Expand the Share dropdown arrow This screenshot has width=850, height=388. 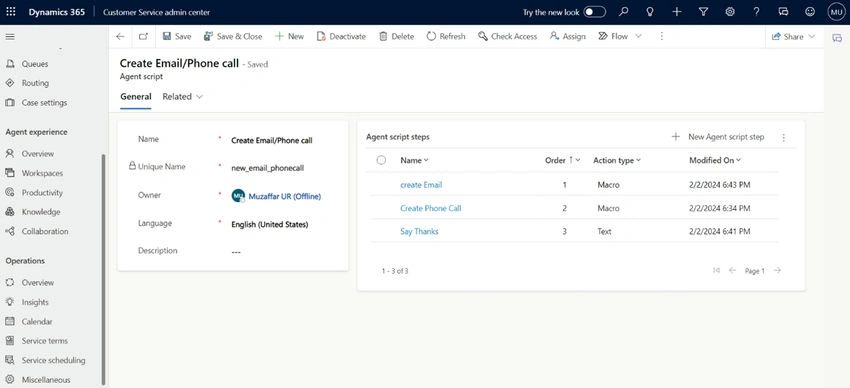[812, 36]
